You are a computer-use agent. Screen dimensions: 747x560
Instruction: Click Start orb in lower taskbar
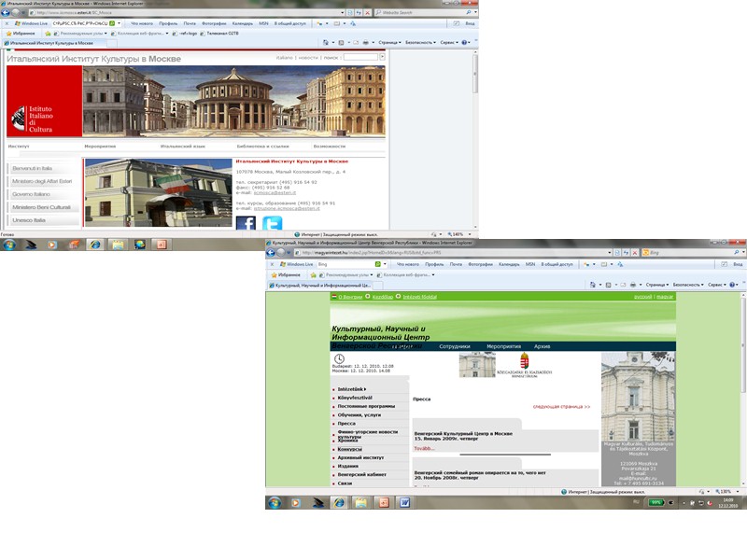tap(274, 502)
